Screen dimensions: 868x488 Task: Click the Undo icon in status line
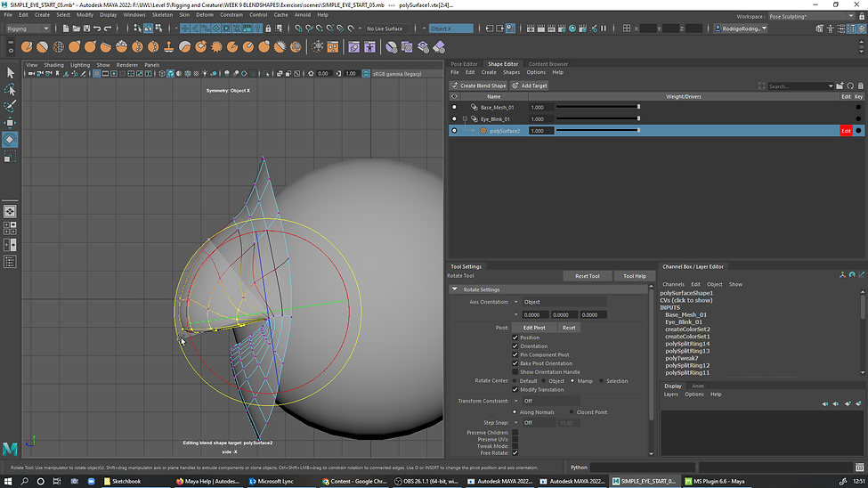[x=97, y=28]
